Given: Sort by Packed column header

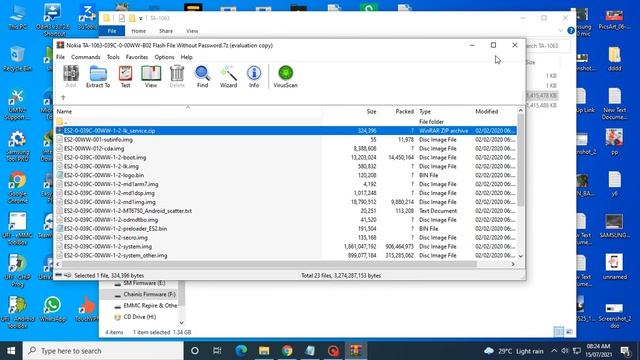Looking at the screenshot, I should point(397,111).
